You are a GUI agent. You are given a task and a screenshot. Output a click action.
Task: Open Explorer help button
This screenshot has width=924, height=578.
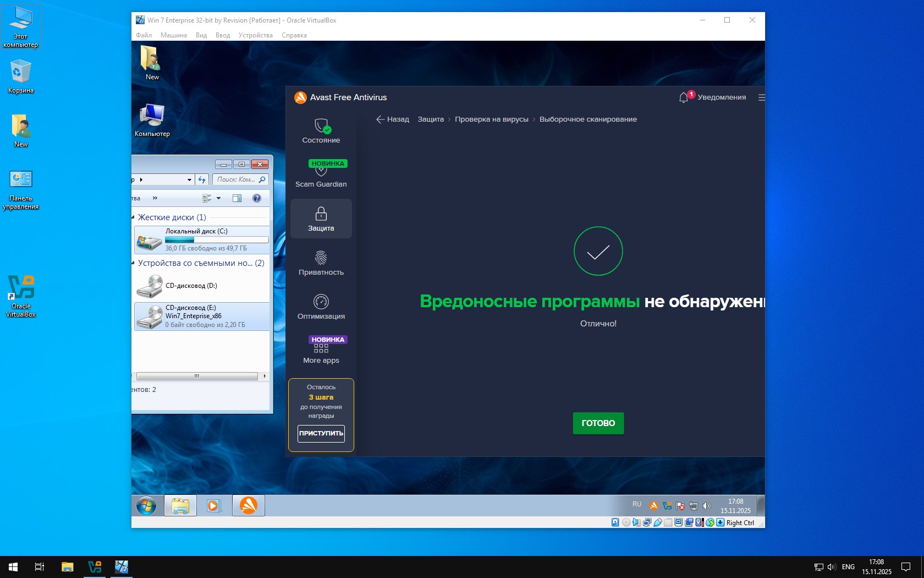(257, 198)
